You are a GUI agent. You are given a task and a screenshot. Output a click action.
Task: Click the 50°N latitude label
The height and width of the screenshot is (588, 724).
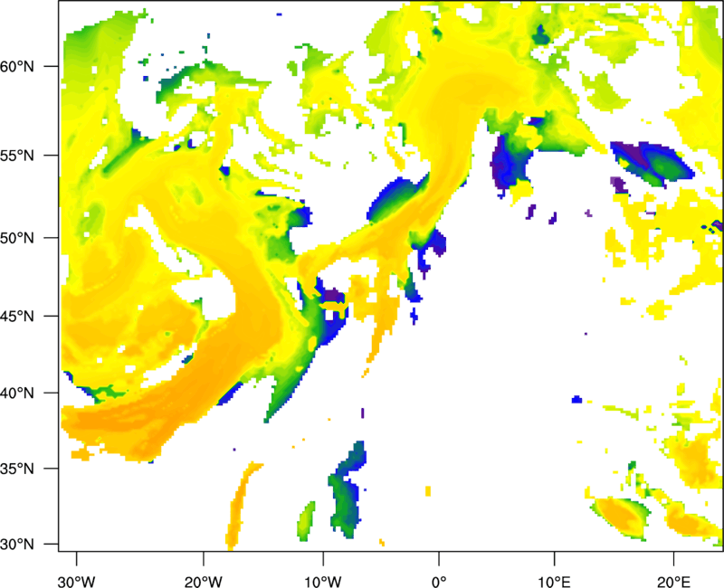tap(17, 239)
